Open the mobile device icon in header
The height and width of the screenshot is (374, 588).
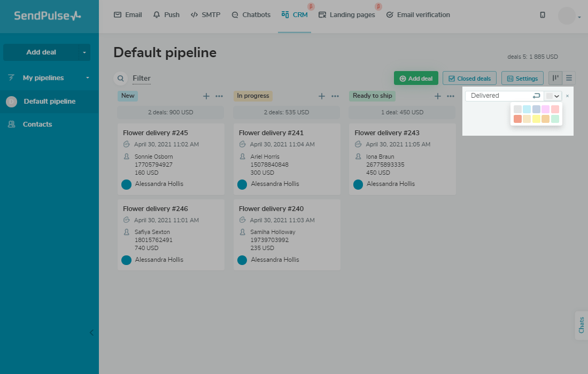tap(543, 15)
